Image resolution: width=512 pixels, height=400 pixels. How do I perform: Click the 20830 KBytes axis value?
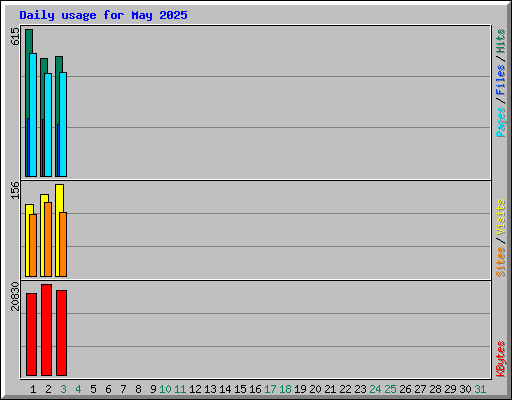15,296
